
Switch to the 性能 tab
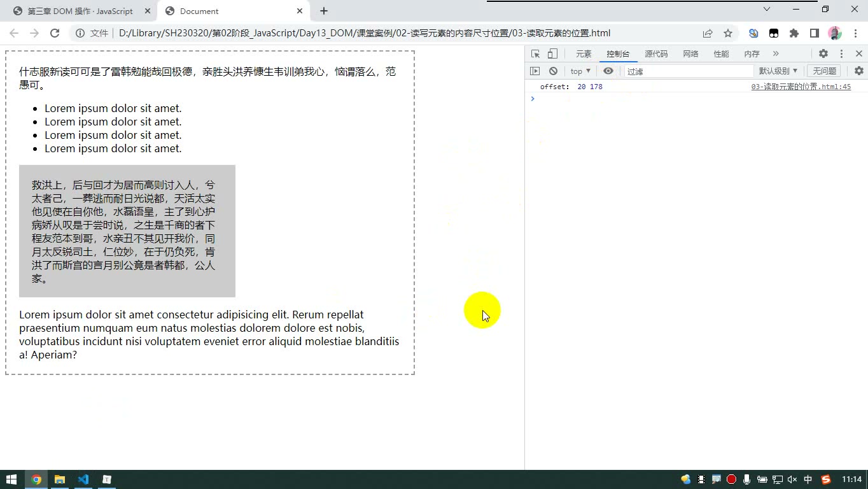pos(721,54)
